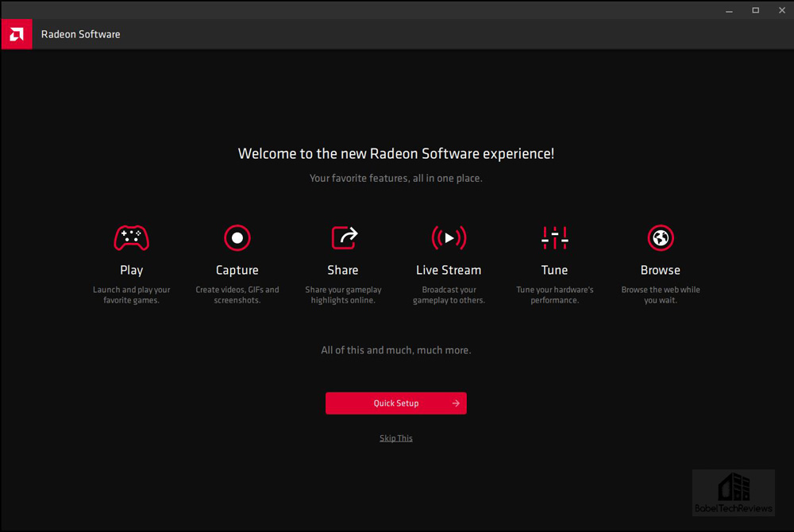Start Quick Setup

point(396,403)
